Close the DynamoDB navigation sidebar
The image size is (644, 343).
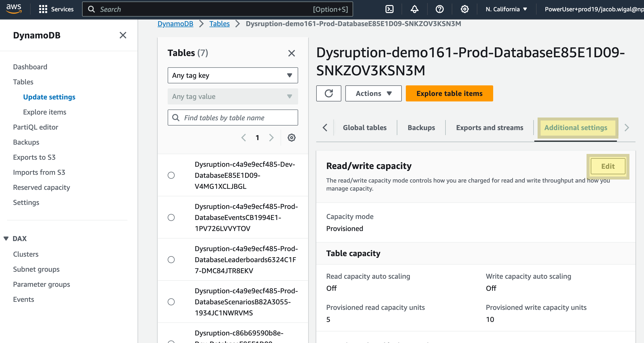click(123, 35)
